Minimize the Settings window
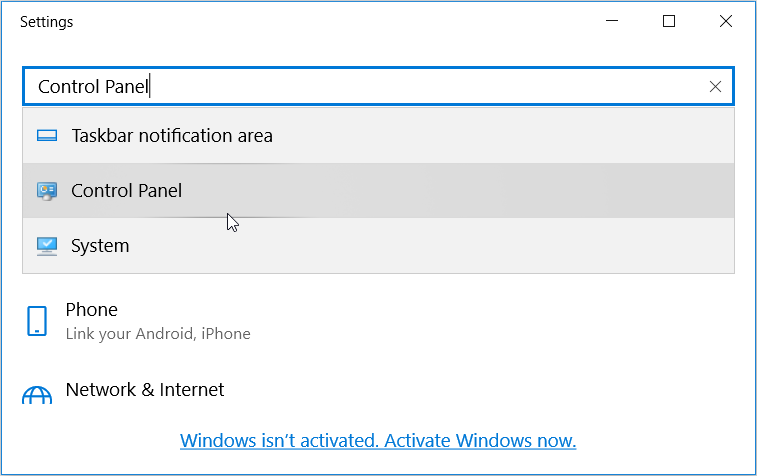 (x=614, y=22)
